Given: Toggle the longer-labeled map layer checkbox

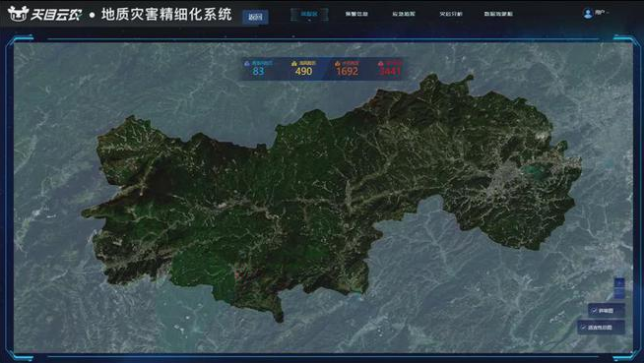Looking at the screenshot, I should 584,328.
